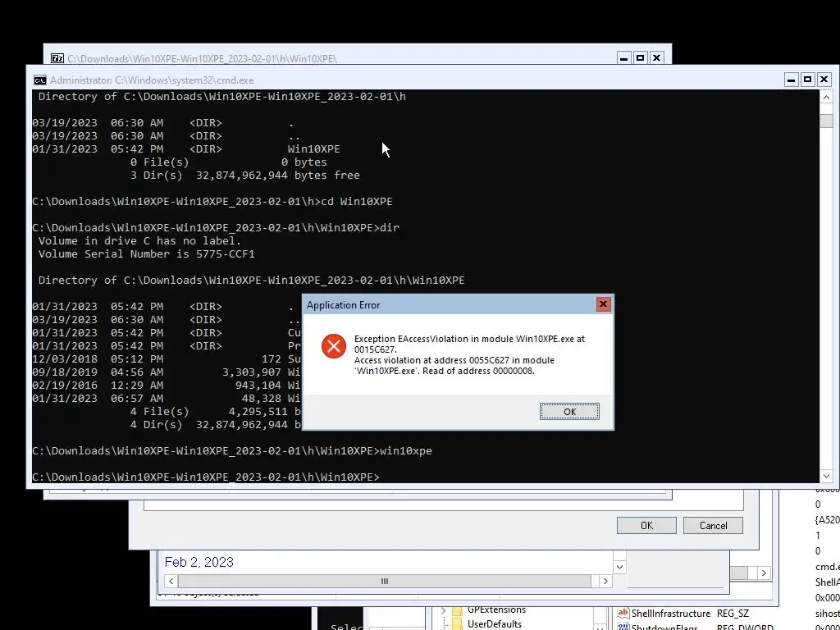The image size is (840, 630).
Task: Click the 'Feb 2, 2023' date text
Action: pos(199,562)
